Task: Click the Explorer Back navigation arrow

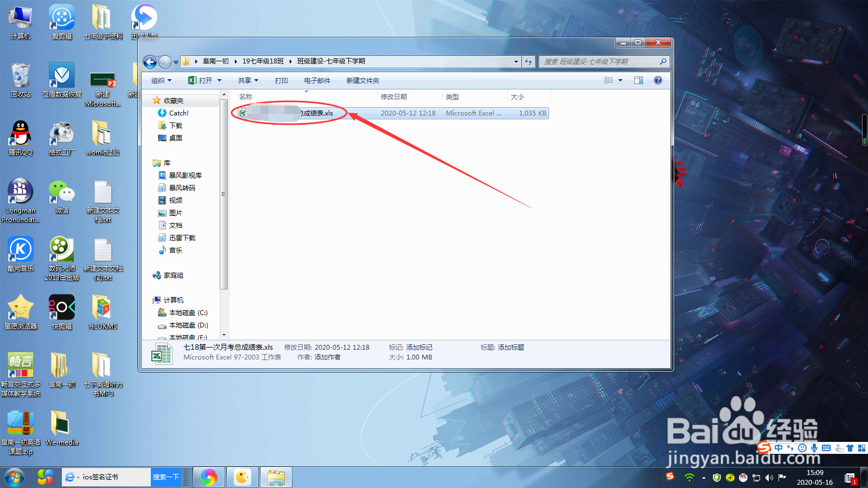Action: click(150, 62)
